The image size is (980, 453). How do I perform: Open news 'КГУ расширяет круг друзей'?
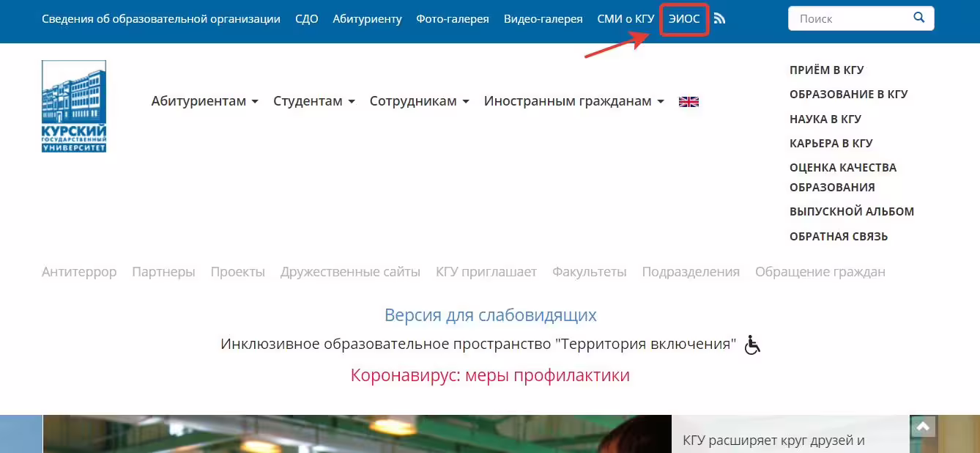(774, 441)
